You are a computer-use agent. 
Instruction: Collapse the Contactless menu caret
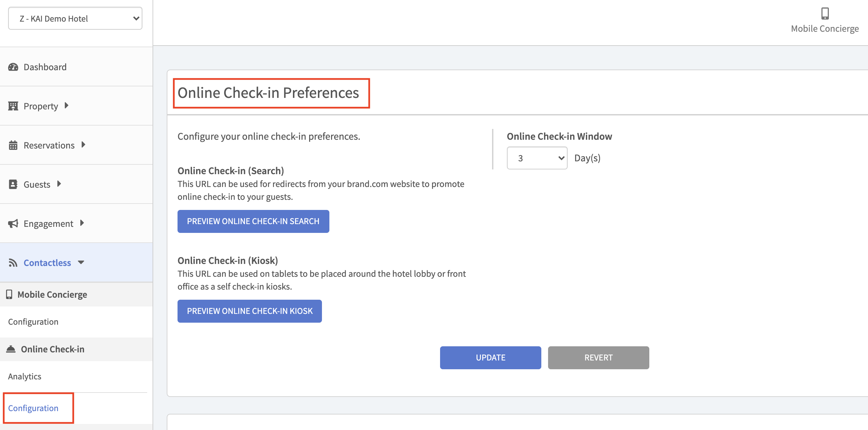tap(81, 263)
